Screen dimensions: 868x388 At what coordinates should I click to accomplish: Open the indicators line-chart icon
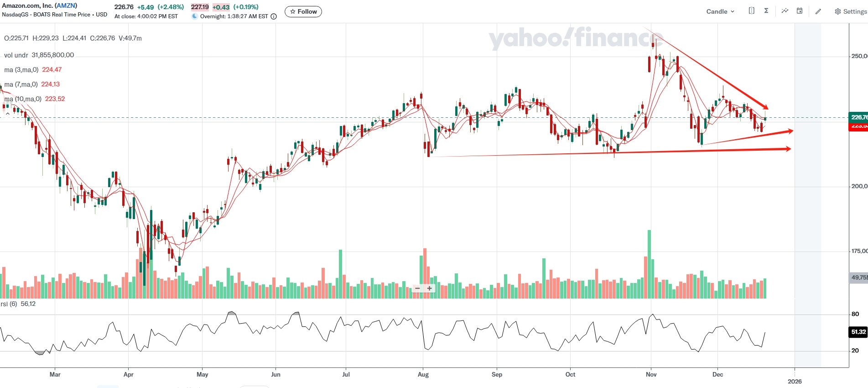[x=785, y=11]
